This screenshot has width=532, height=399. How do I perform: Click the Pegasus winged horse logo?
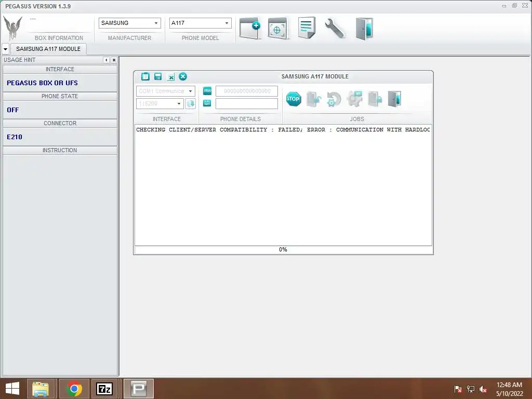(x=12, y=28)
